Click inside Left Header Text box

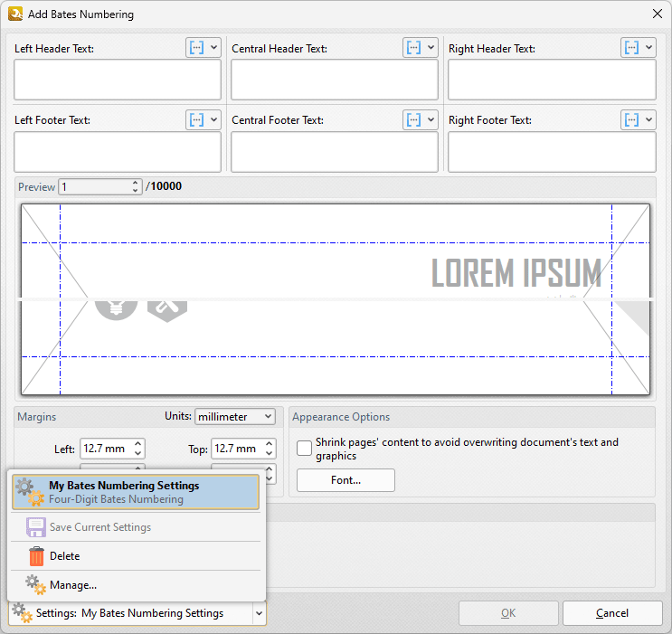point(118,80)
